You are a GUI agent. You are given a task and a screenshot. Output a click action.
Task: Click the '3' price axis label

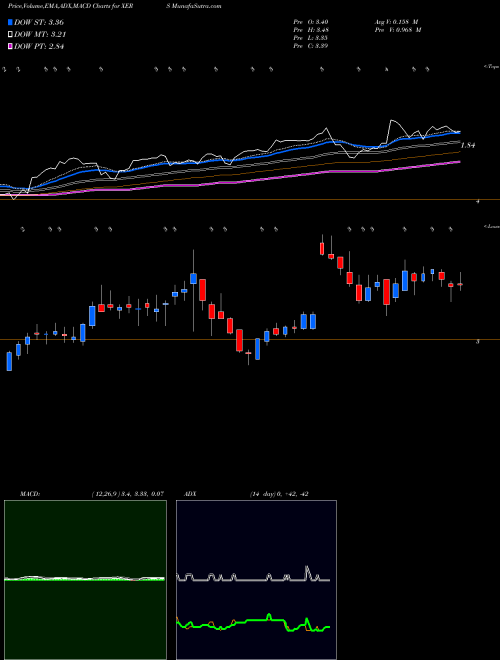(x=478, y=342)
